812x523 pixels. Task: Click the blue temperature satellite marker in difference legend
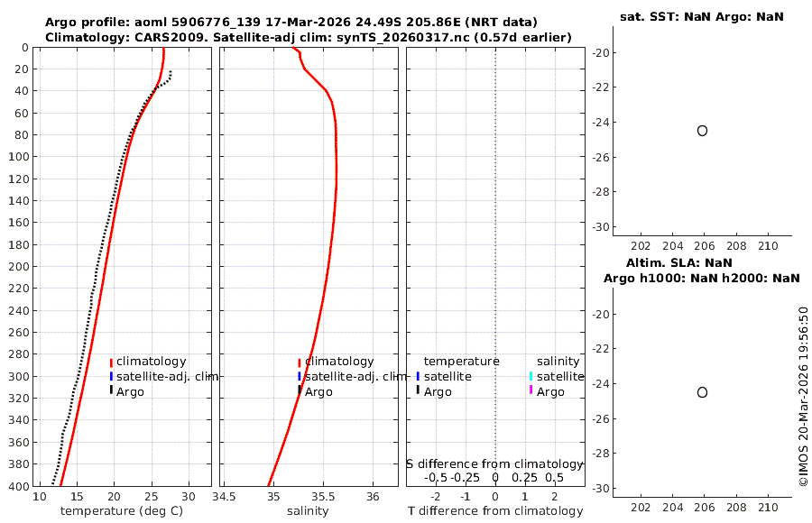click(x=418, y=376)
